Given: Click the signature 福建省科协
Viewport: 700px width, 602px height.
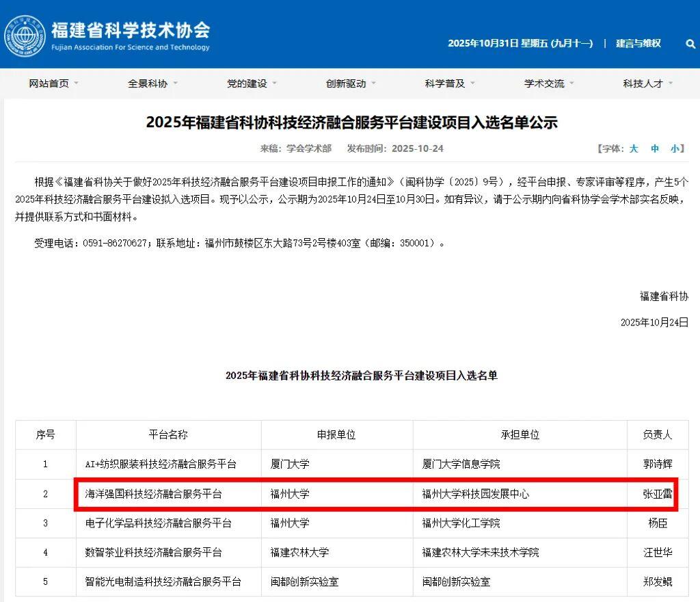Looking at the screenshot, I should 664,296.
